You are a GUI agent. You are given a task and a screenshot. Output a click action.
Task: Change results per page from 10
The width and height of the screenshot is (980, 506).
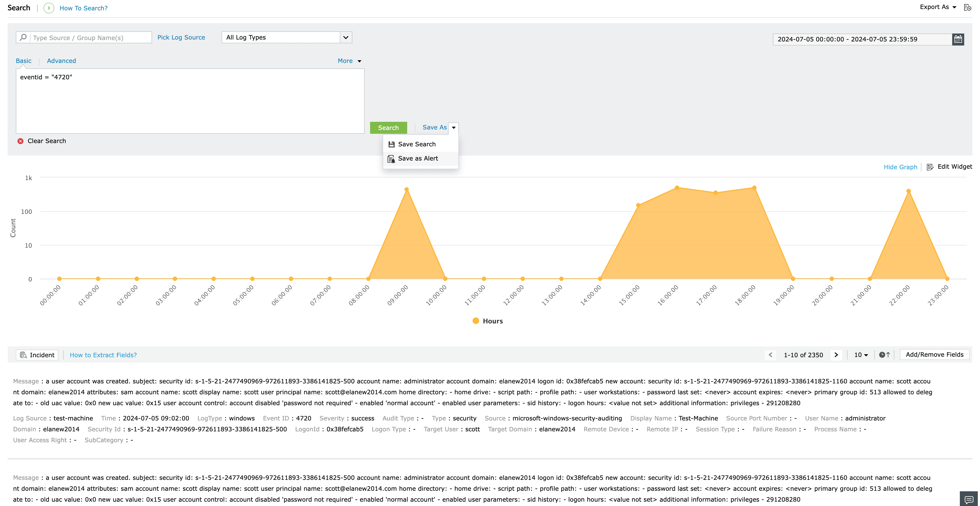(x=861, y=354)
